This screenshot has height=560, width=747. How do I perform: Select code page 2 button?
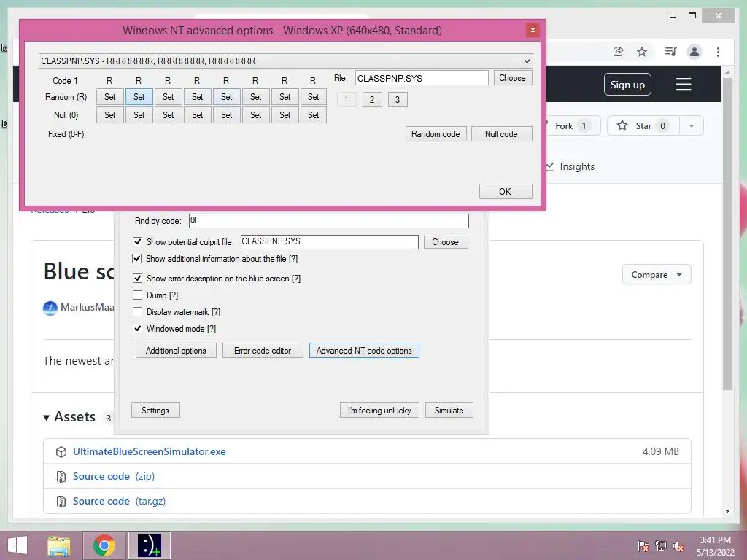click(372, 99)
